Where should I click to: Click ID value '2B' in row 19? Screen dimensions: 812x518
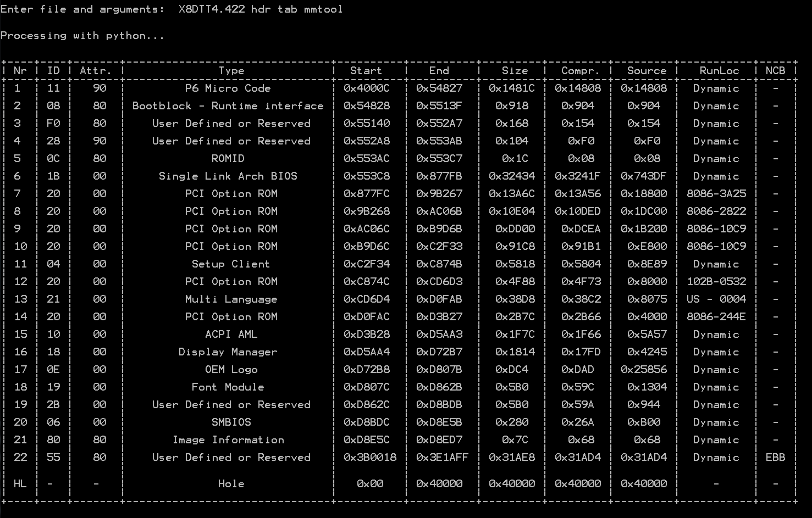[x=53, y=404]
